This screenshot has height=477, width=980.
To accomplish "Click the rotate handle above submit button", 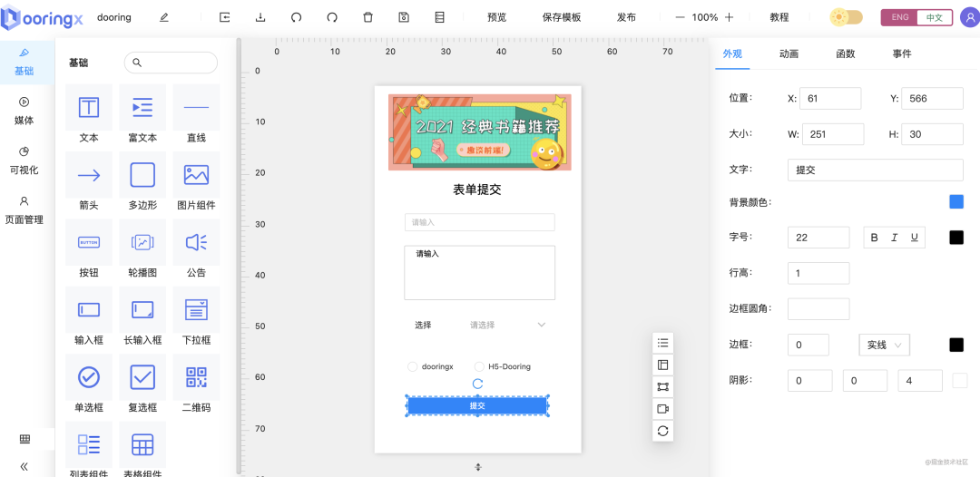I will pos(477,384).
